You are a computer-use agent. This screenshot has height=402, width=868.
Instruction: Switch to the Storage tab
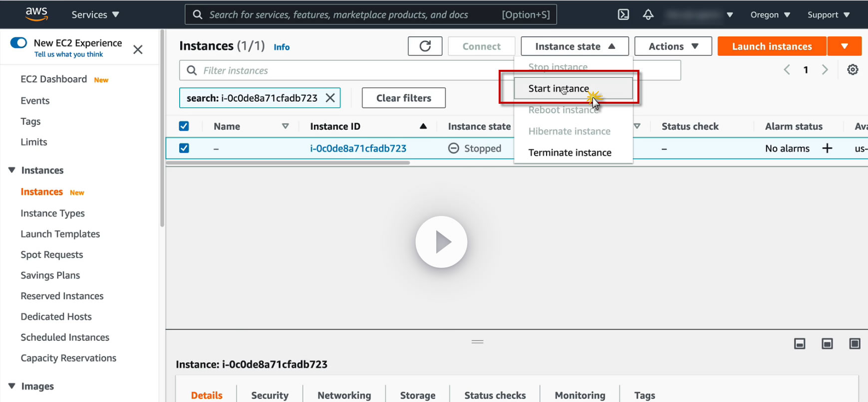coord(418,395)
